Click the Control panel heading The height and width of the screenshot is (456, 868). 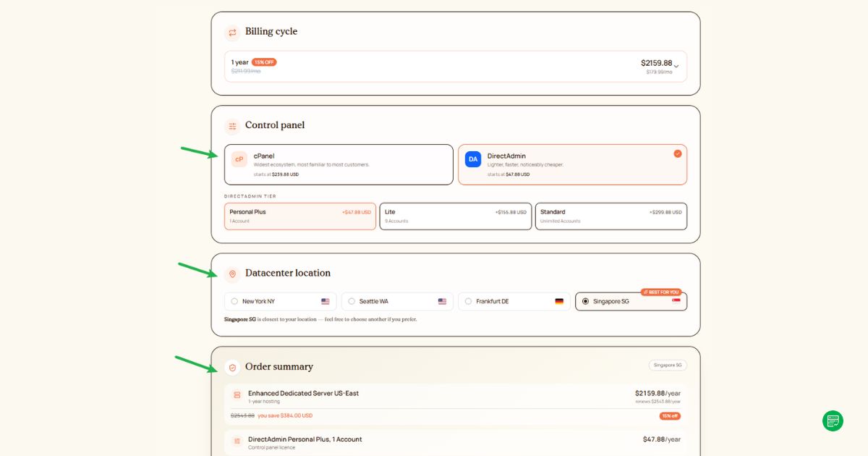(x=275, y=125)
